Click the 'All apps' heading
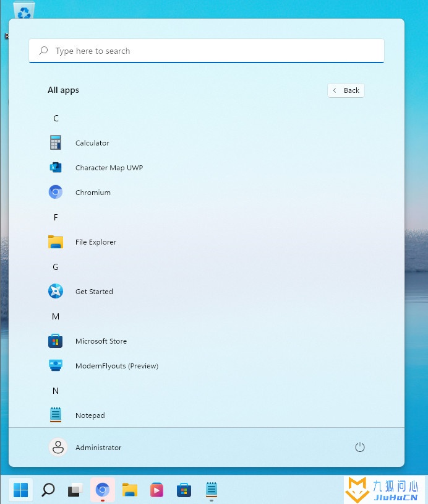The image size is (428, 504). (x=63, y=90)
